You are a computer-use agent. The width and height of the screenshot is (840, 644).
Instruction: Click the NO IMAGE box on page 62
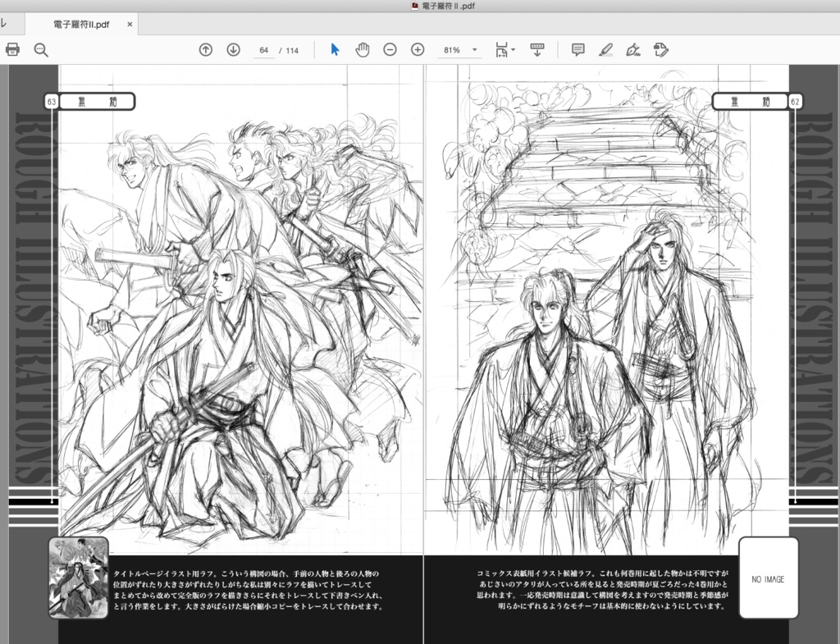[768, 578]
